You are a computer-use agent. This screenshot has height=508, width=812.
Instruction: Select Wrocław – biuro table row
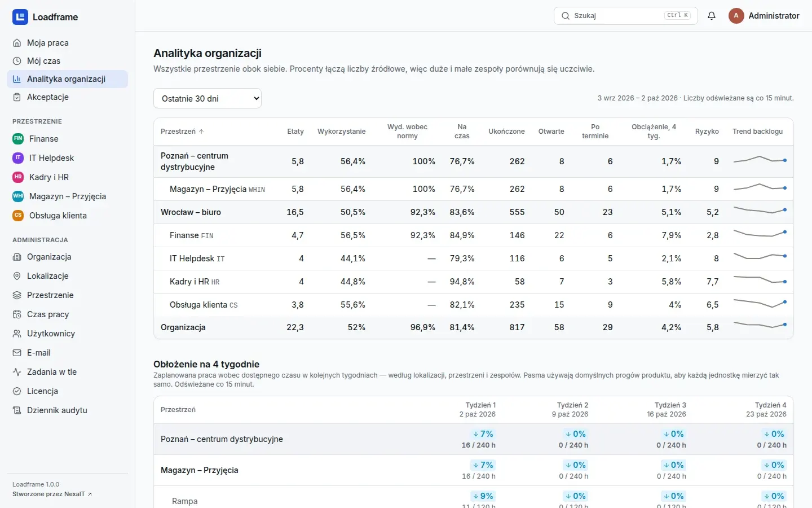point(474,212)
